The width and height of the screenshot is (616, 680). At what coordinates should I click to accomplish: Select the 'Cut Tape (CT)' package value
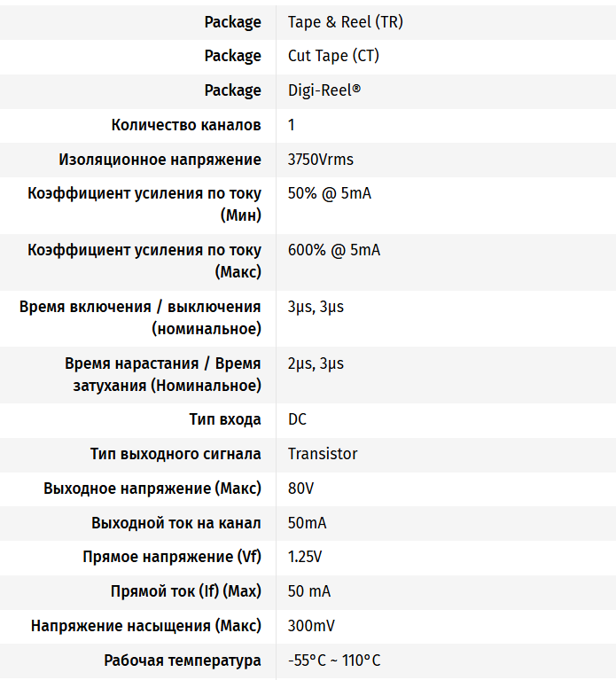point(336,56)
